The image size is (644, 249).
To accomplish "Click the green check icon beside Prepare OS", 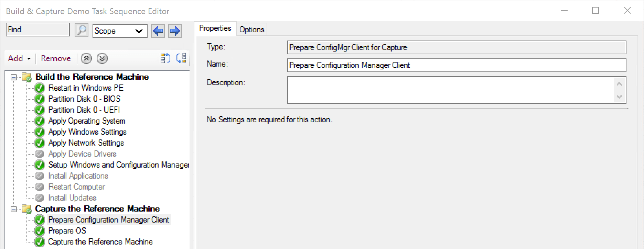I will 39,230.
